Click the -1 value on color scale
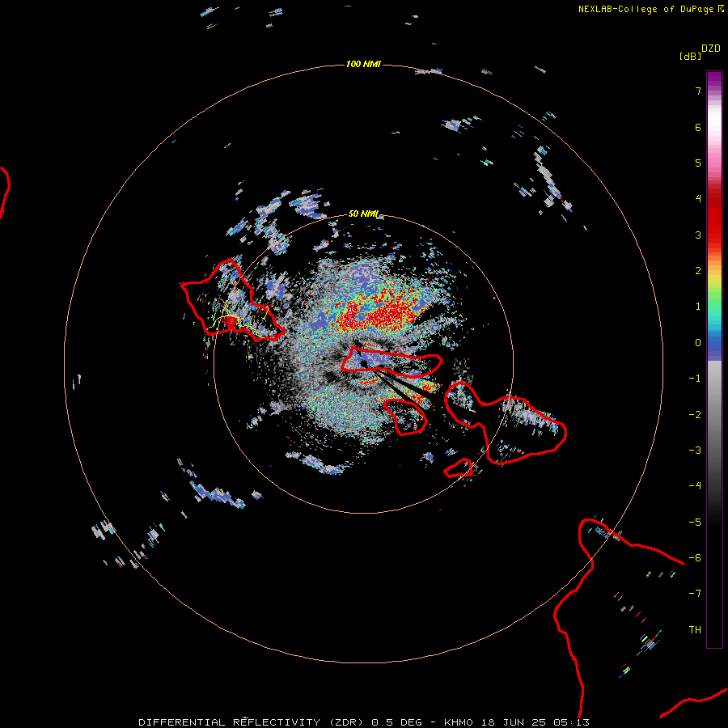728x728 pixels. coord(695,379)
